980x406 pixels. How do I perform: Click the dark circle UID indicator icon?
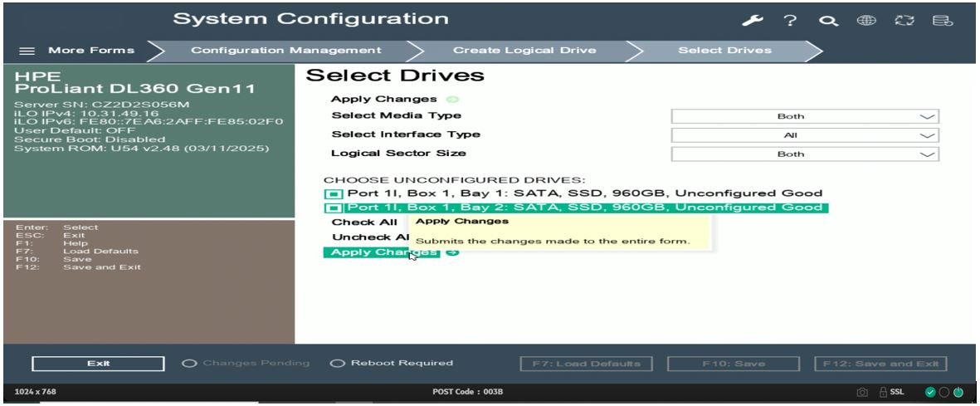point(943,392)
